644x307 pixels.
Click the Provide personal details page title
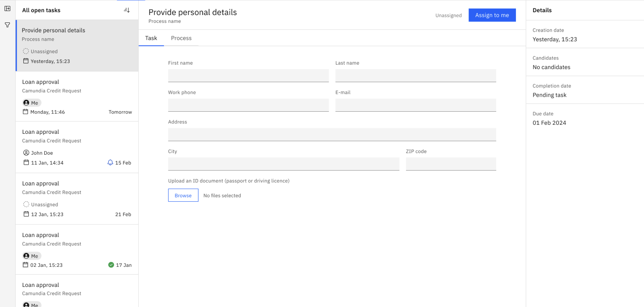(x=193, y=12)
